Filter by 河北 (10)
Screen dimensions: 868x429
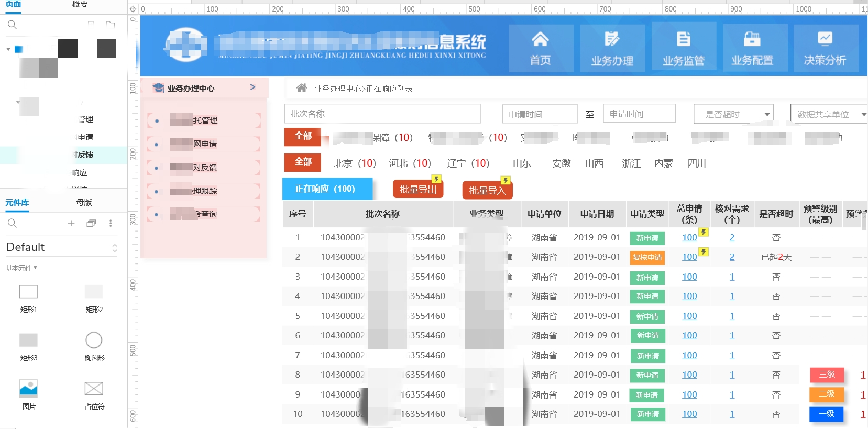(410, 163)
